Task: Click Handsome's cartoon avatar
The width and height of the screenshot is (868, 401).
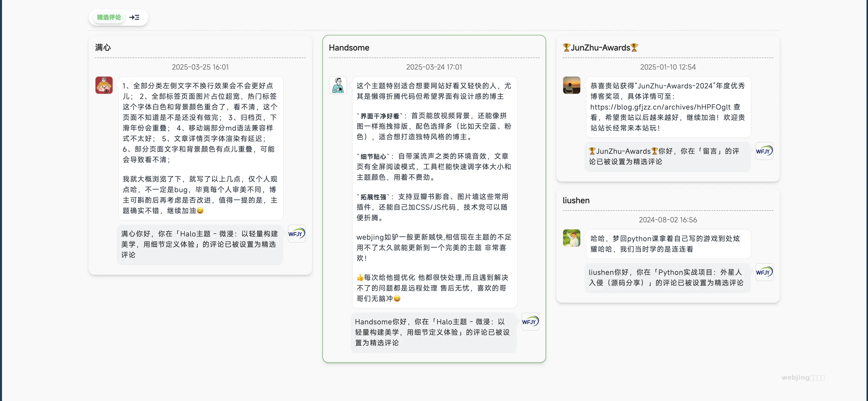Action: click(338, 85)
